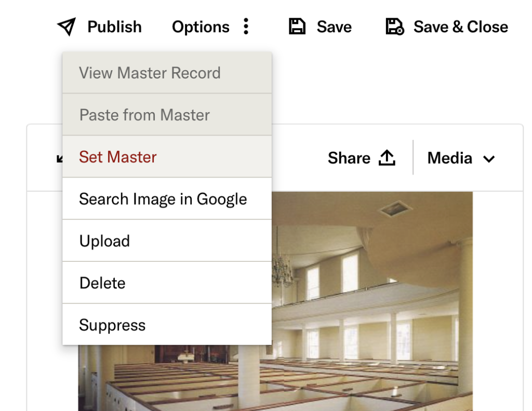Click the Save floppy disk icon
532x411 pixels.
click(296, 26)
